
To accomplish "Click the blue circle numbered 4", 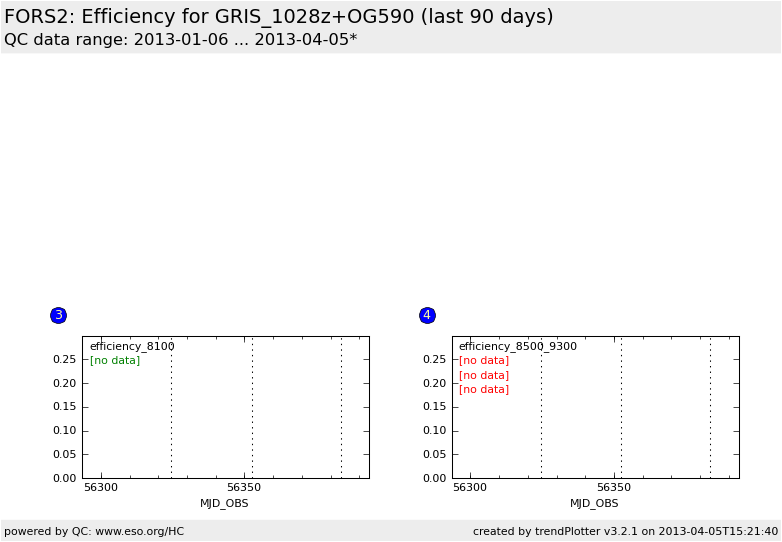I will 427,315.
